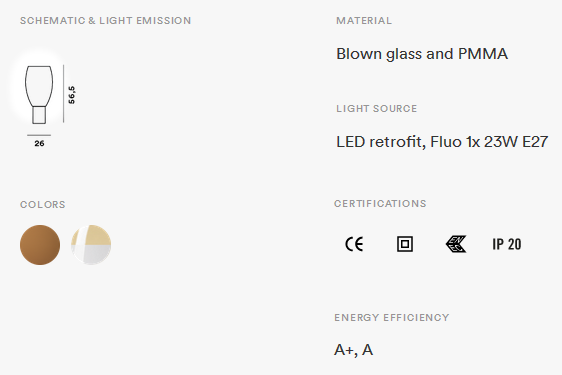Click the CE certification mark icon

point(354,244)
